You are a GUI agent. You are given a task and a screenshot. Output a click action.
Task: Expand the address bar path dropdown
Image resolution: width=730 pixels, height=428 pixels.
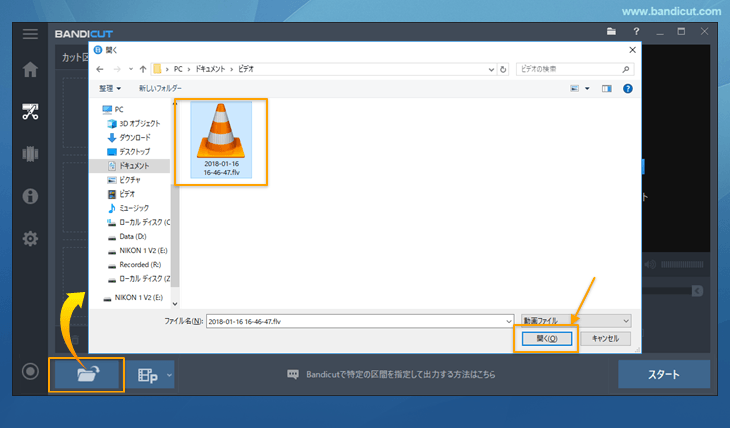click(491, 69)
